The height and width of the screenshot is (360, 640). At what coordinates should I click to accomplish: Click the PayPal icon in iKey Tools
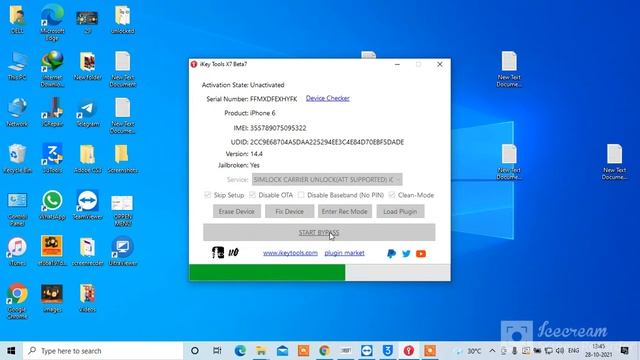[391, 253]
